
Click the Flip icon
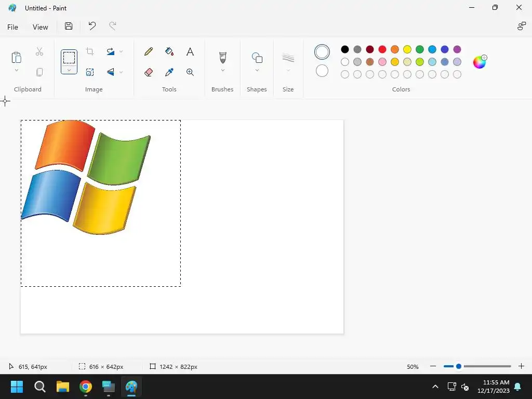click(111, 72)
